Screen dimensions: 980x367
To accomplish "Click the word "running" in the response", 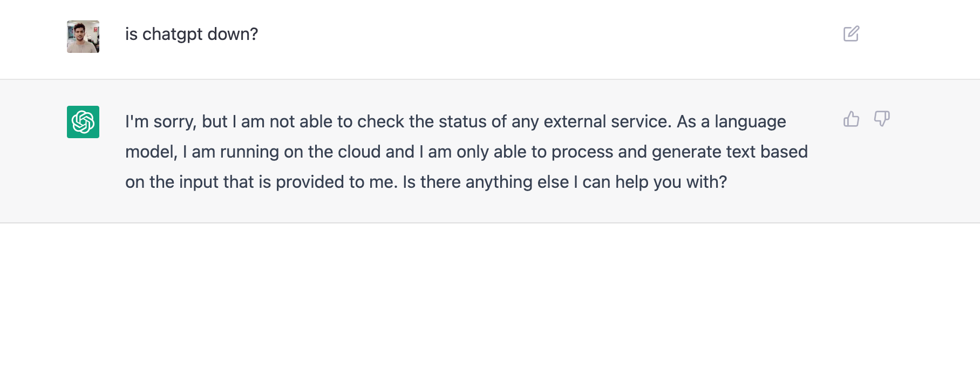I will (x=249, y=152).
